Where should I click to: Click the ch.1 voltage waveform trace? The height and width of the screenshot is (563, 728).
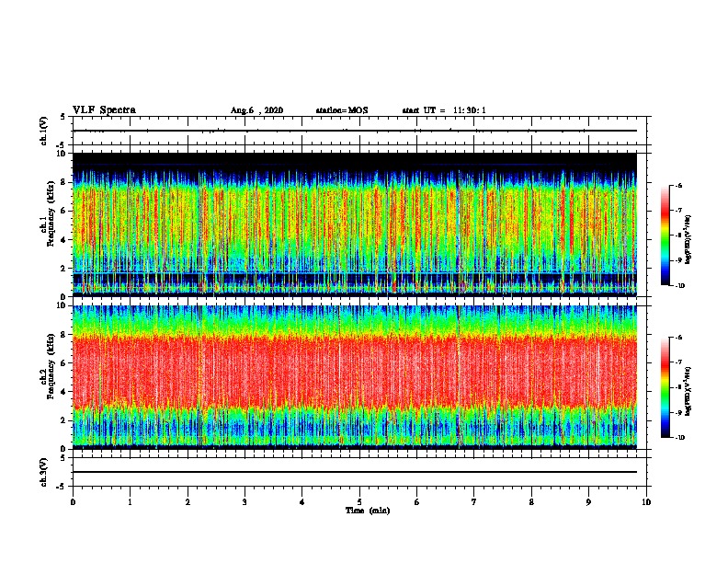pos(355,131)
